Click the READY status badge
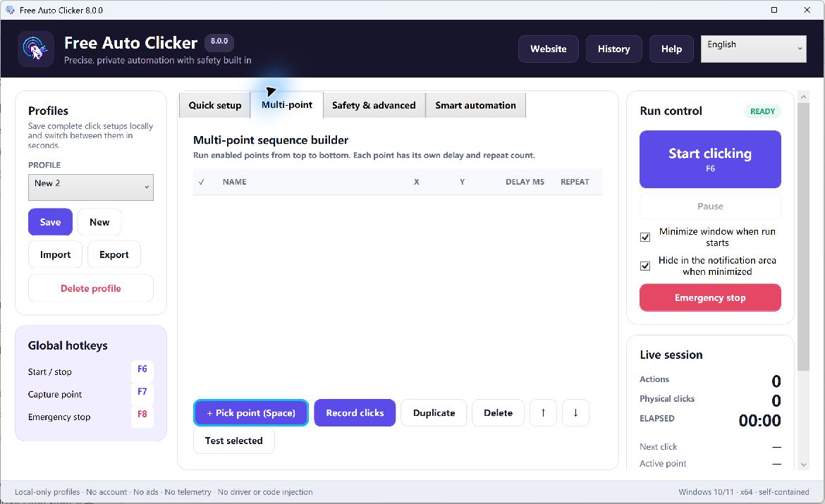825x504 pixels. 762,111
